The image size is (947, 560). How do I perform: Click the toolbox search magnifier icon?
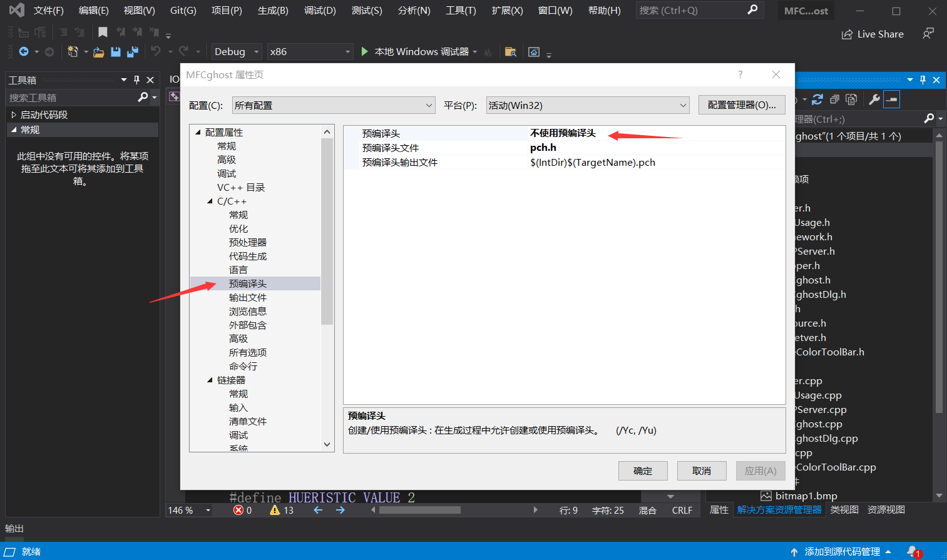coord(143,97)
